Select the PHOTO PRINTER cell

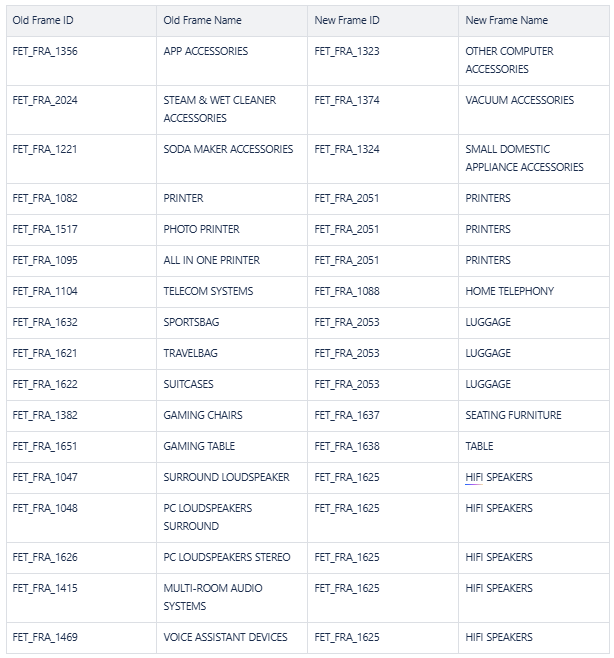coord(201,229)
